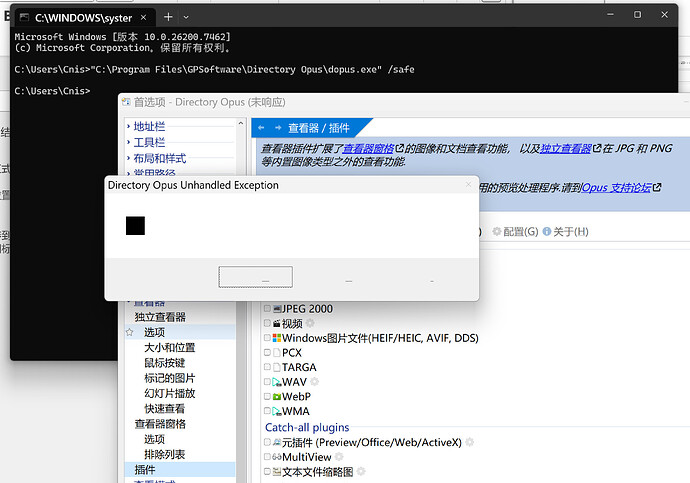Open gear settings next to 视频 plugin
Screen dimensions: 690x483
click(x=310, y=323)
